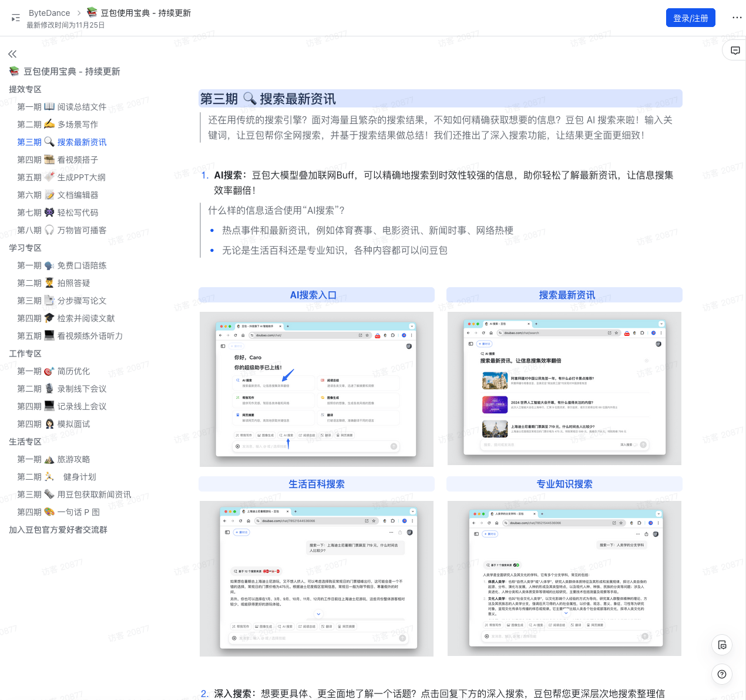This screenshot has height=700, width=746.
Task: Collapse the sidebar with double-chevron icon
Action: click(12, 54)
